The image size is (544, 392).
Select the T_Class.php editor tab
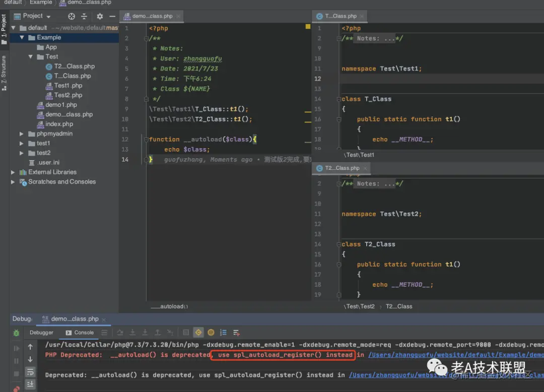(341, 16)
